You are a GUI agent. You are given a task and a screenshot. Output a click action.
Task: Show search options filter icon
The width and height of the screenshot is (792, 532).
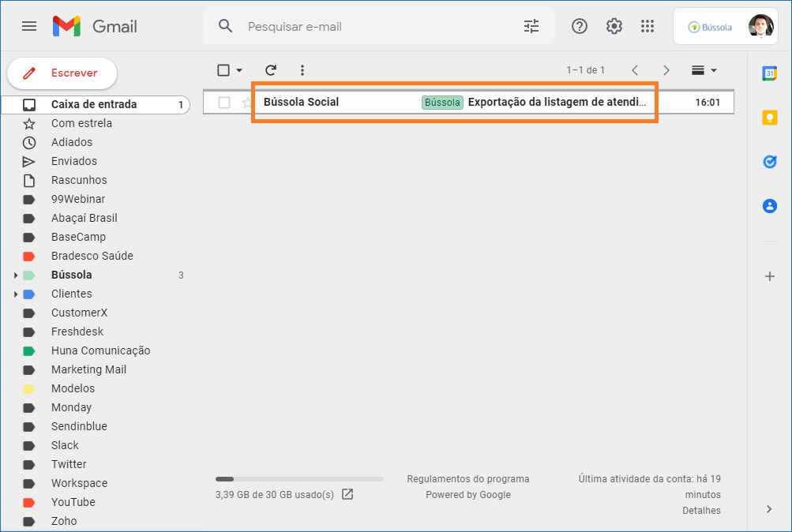[531, 26]
